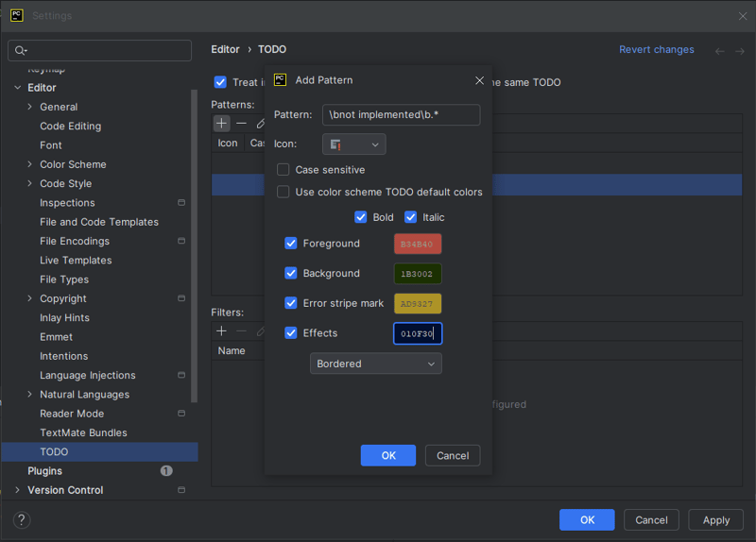Click the Reader Mode project-level icon
This screenshot has width=756, height=542.
(x=181, y=414)
